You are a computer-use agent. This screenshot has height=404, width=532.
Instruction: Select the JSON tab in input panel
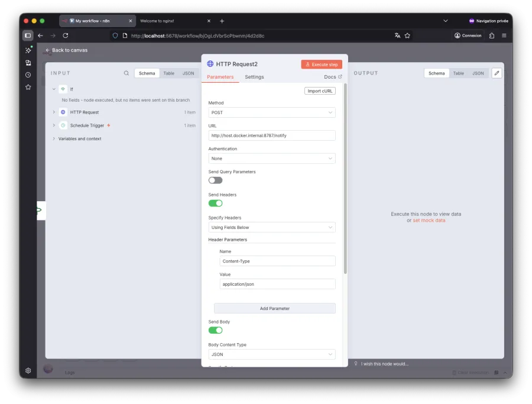188,73
